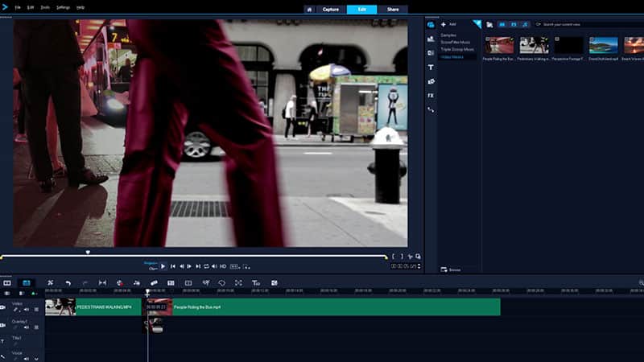Switch to the Capture tab

coord(331,10)
